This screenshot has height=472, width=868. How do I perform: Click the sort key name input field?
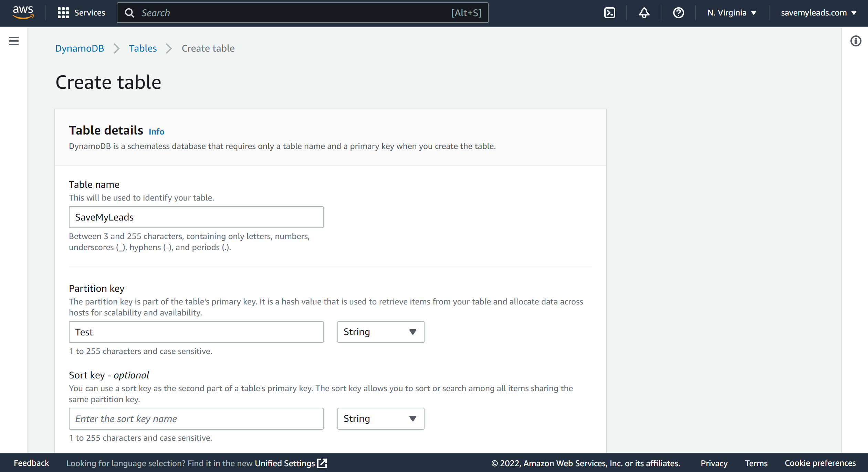click(196, 419)
